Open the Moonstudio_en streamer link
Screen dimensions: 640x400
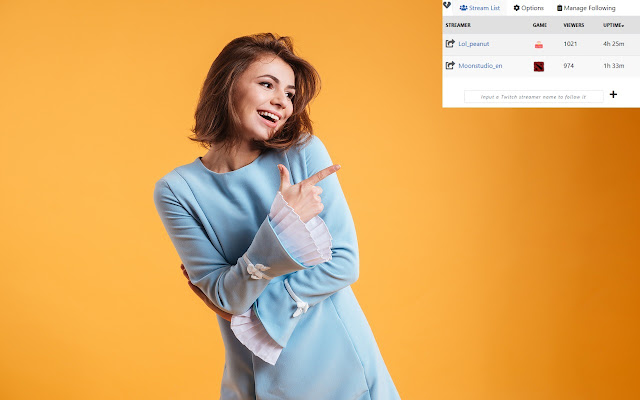click(480, 66)
